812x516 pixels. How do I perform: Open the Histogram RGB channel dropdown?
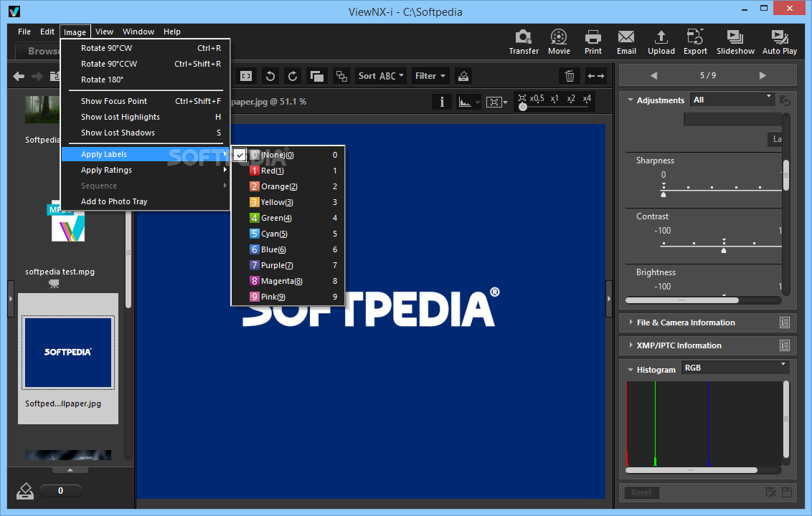[x=735, y=368]
